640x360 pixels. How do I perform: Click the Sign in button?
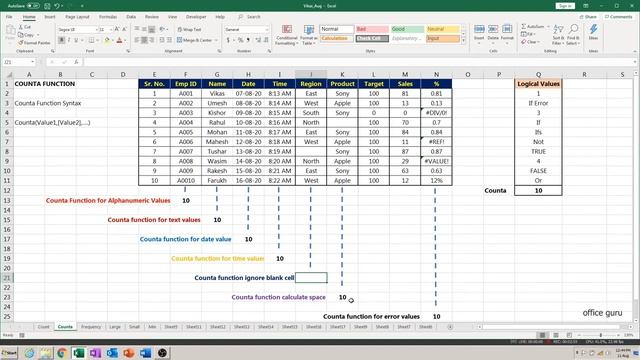click(x=565, y=6)
